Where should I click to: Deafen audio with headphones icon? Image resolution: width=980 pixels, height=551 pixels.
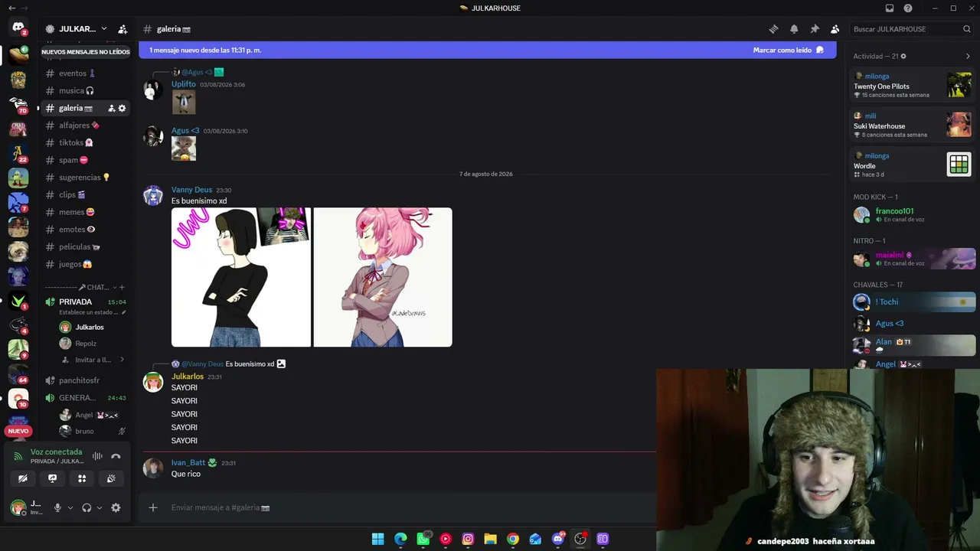87,507
